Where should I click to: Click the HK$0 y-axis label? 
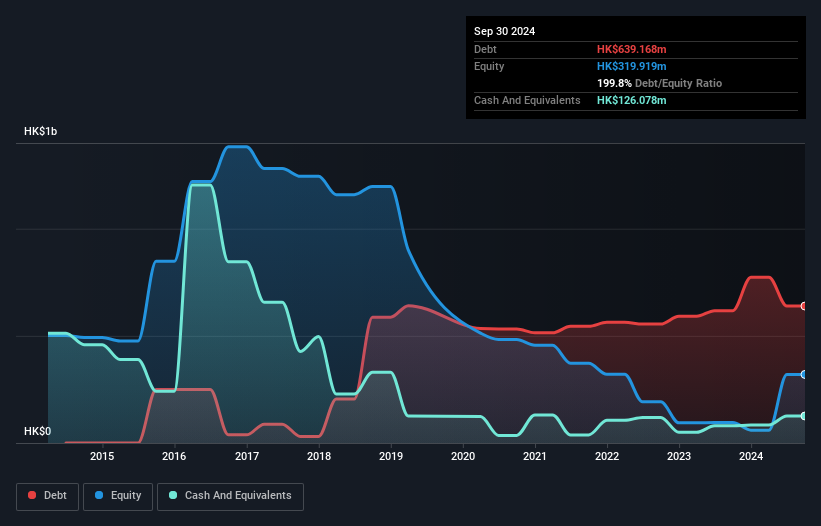(x=38, y=431)
